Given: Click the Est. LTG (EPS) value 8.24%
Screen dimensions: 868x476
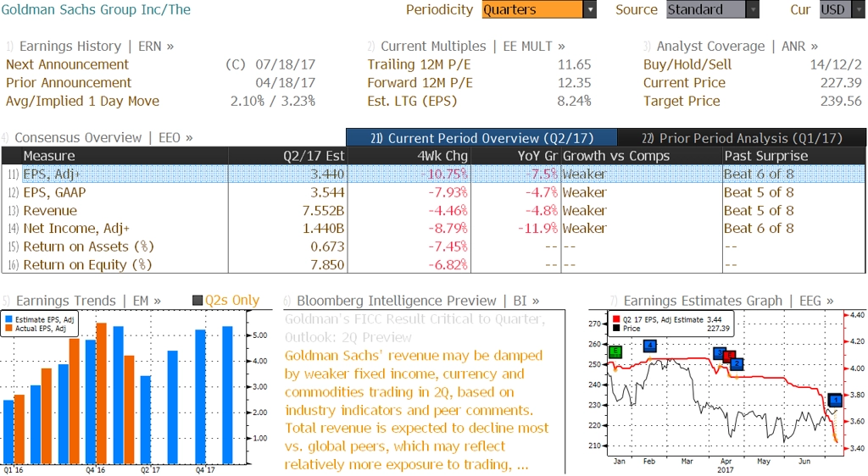Looking at the screenshot, I should [x=574, y=101].
